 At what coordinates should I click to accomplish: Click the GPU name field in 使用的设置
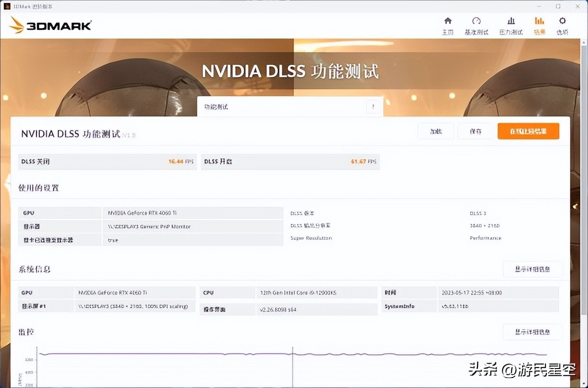tap(193, 213)
